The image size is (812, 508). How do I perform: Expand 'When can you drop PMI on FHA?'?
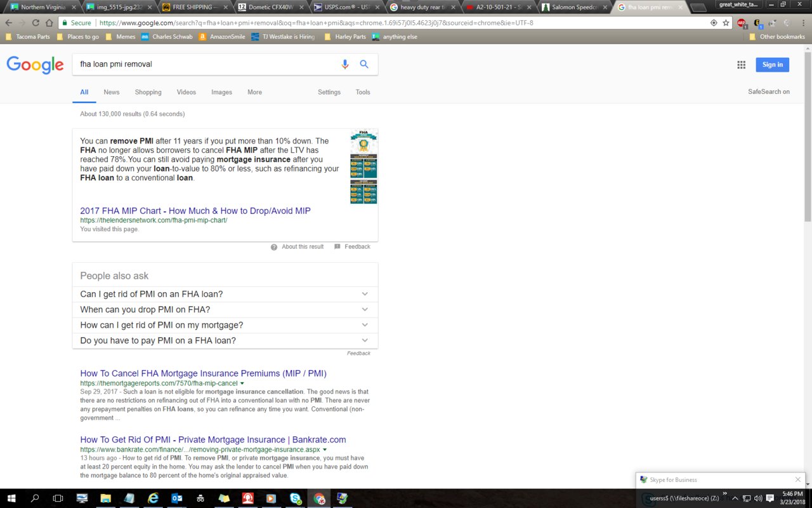click(225, 309)
